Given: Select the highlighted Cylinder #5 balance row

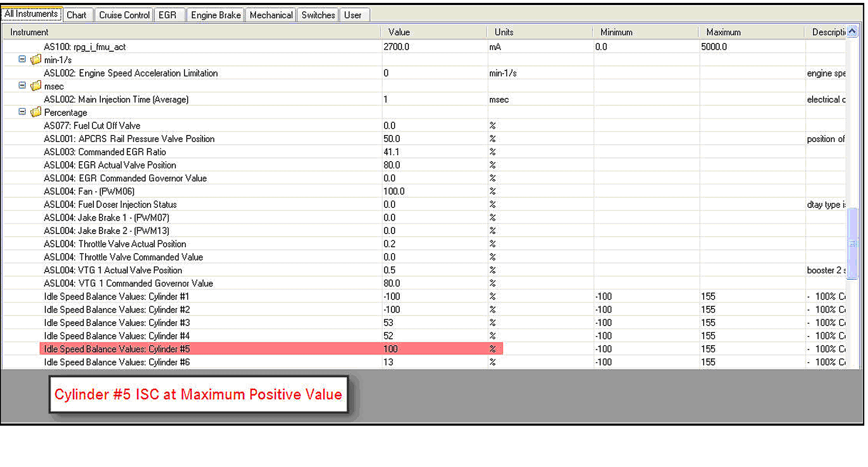Looking at the screenshot, I should [x=117, y=349].
